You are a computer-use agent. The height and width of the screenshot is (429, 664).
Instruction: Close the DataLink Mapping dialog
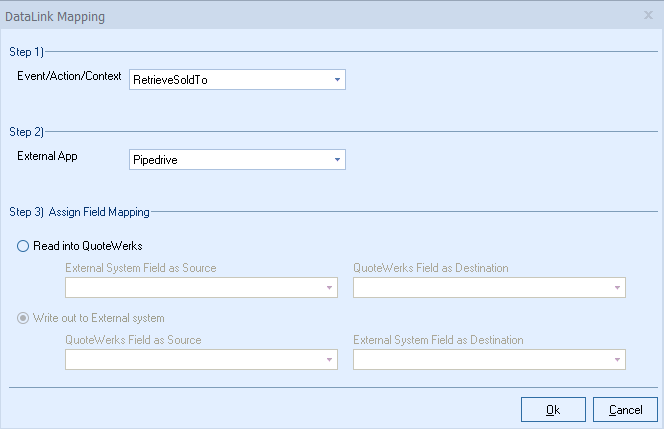coord(648,16)
